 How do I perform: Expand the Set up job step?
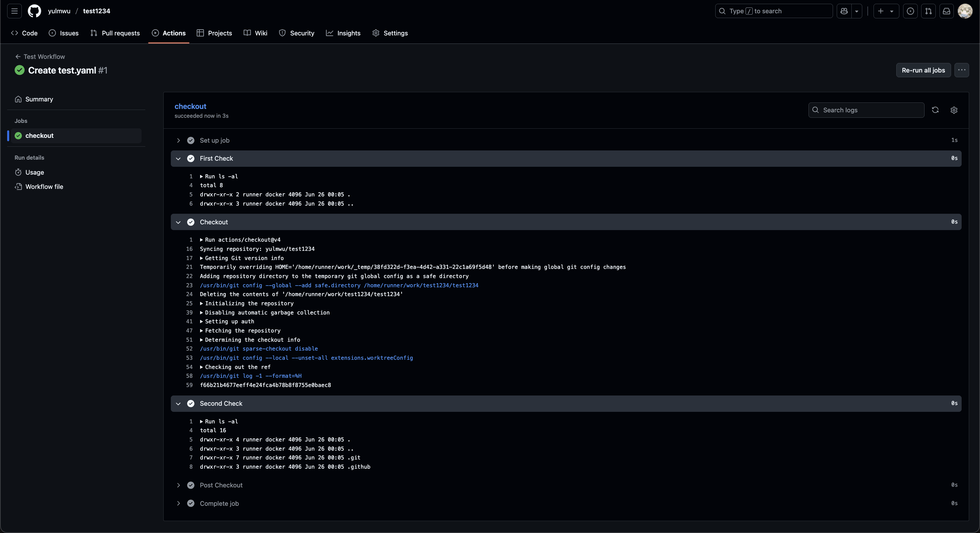coord(178,140)
